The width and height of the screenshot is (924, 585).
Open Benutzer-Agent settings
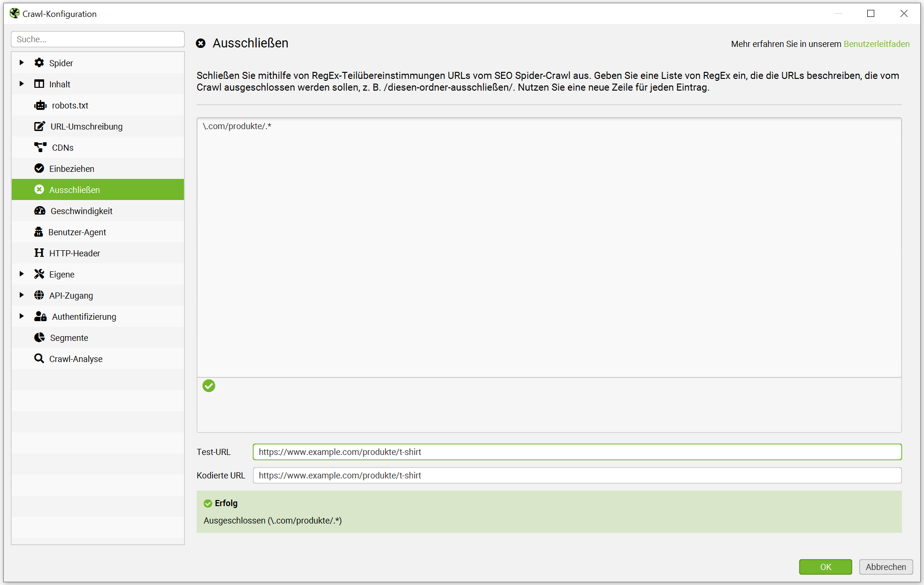(x=98, y=232)
